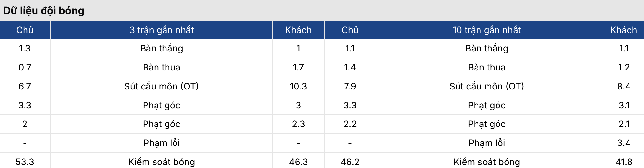Screen dimensions: 644x168
Task: Click the corner value 2.3
Action: [x=298, y=124]
